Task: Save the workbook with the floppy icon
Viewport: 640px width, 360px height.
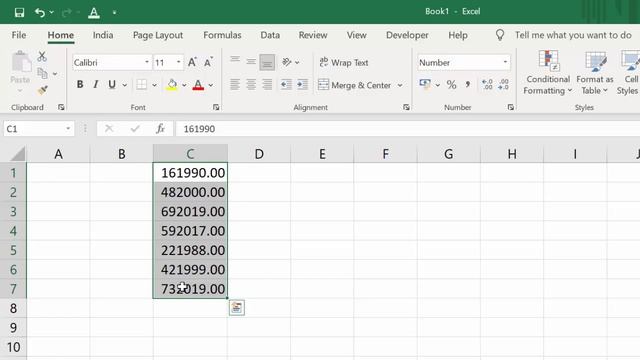Action: tap(19, 13)
